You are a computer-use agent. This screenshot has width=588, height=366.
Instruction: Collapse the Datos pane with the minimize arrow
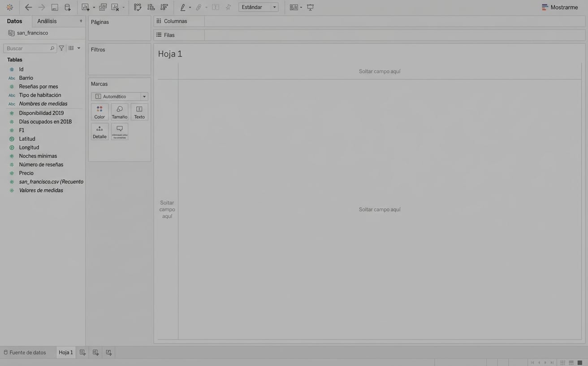click(81, 21)
